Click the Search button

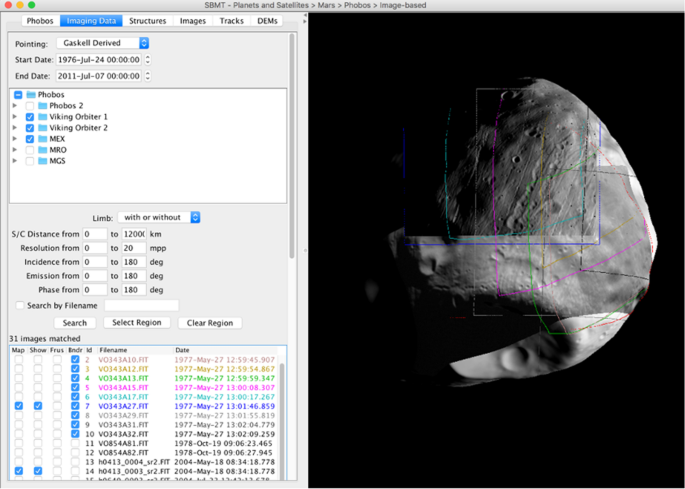click(74, 323)
